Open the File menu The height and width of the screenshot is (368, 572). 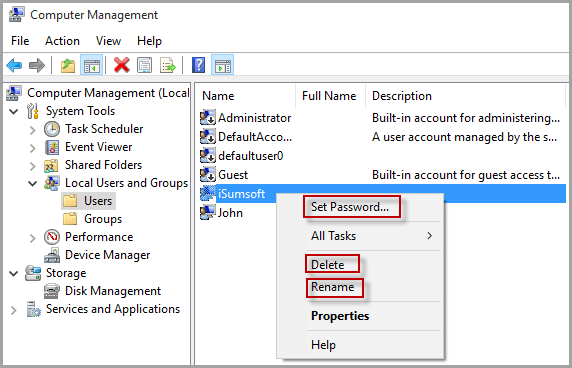point(20,41)
